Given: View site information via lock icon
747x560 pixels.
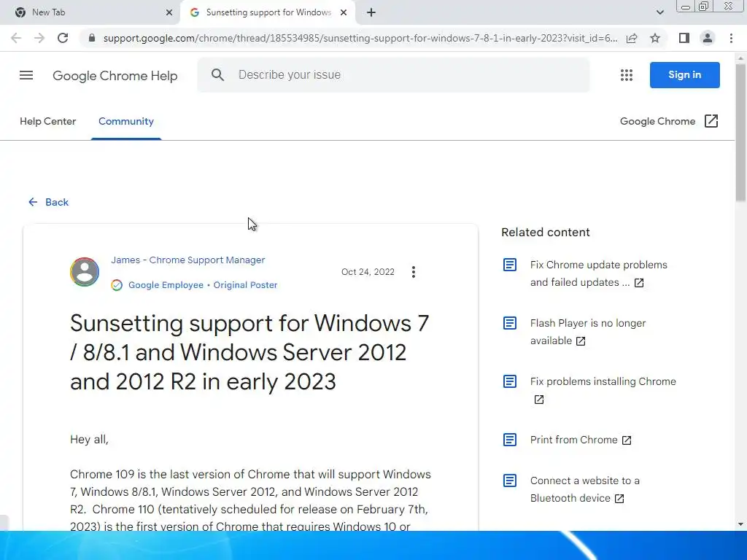Looking at the screenshot, I should pos(92,38).
